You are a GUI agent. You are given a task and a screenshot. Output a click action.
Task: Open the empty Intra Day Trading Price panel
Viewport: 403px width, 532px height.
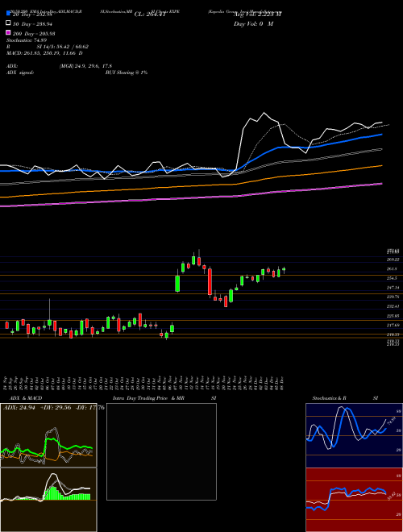click(x=161, y=451)
